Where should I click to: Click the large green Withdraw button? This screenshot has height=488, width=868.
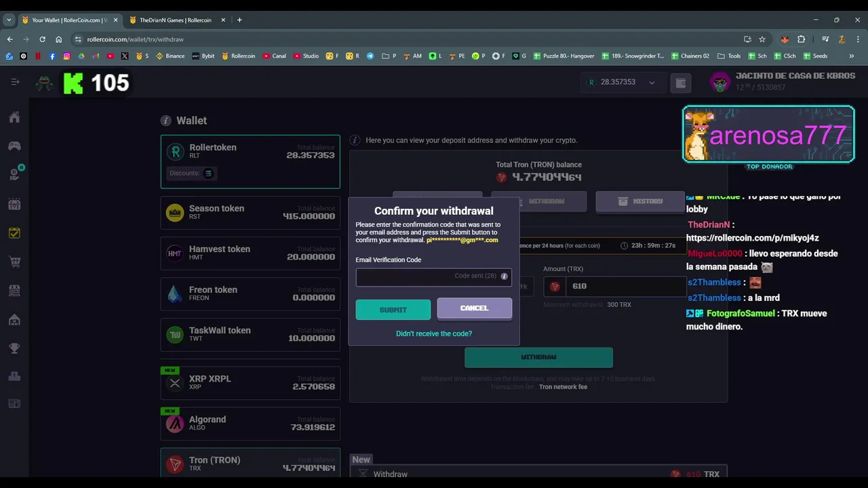538,357
